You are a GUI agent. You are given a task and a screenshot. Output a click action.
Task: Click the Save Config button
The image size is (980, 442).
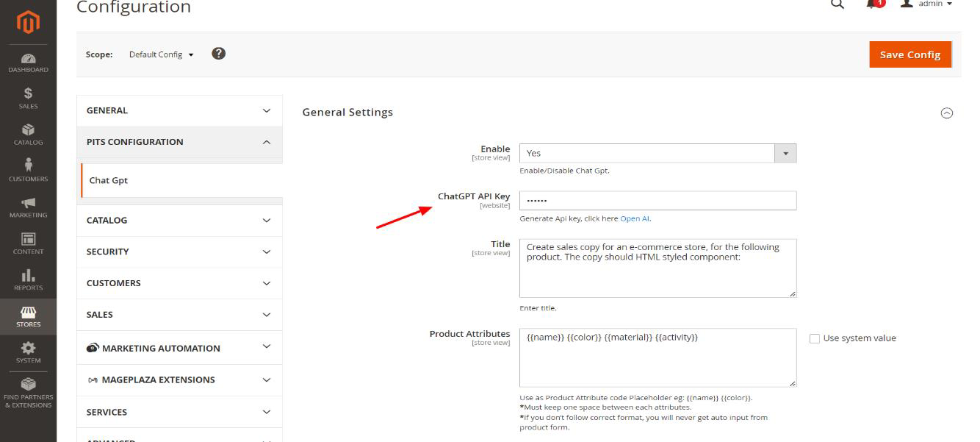click(909, 54)
